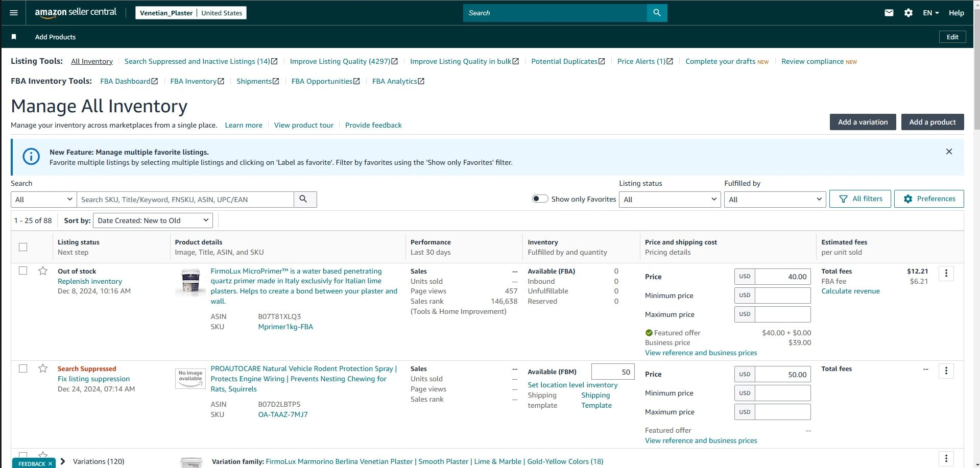Open the Shipments link
Screen dimensions: 980x468
point(258,81)
